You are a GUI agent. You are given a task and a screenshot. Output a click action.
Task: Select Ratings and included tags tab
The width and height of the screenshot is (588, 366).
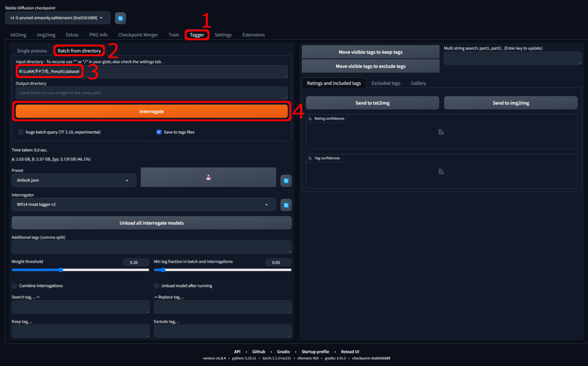pyautogui.click(x=334, y=83)
